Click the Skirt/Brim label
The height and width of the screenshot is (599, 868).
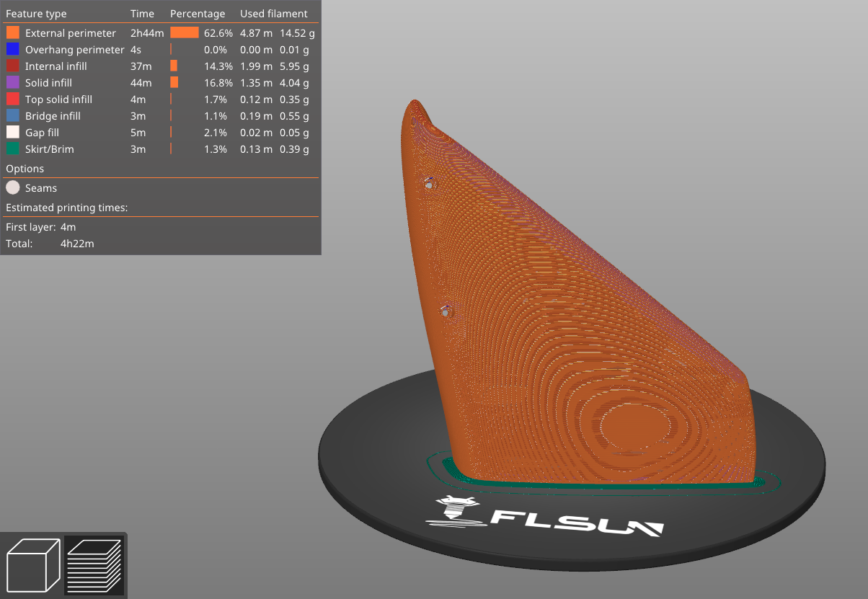point(50,149)
